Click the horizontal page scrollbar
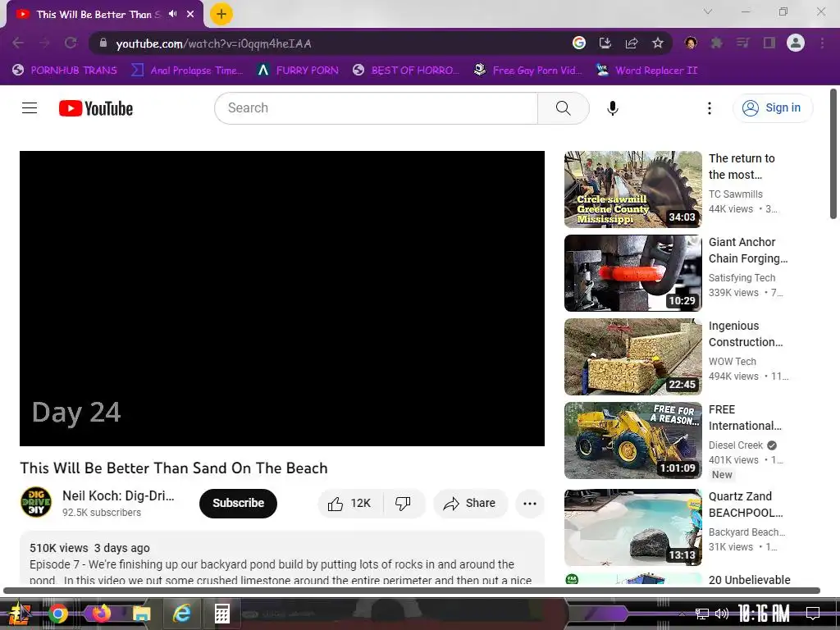Screen dimensions: 840x630 click(x=412, y=591)
